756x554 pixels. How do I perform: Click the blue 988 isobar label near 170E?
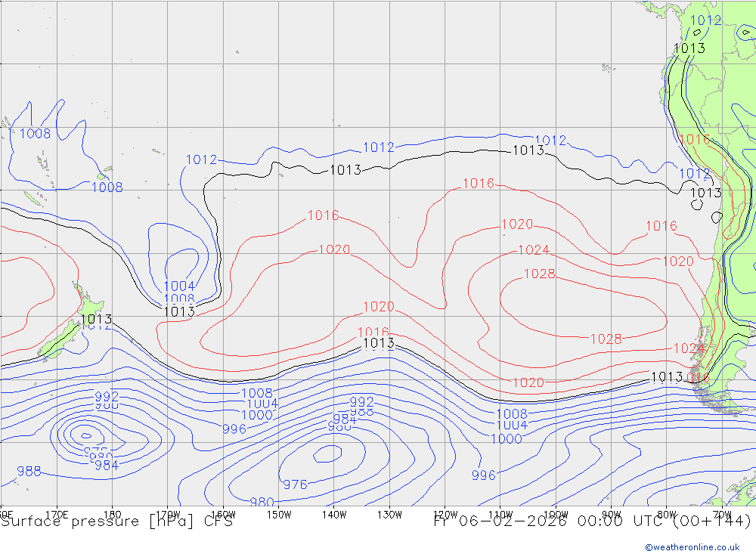point(29,472)
